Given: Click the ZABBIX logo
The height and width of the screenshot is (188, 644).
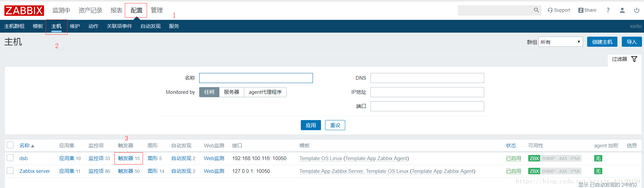Looking at the screenshot, I should click(x=24, y=10).
